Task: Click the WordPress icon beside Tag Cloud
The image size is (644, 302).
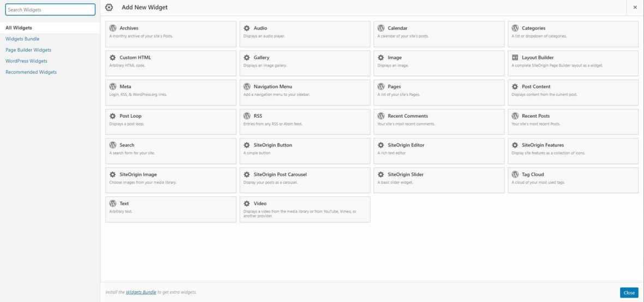Action: 515,174
